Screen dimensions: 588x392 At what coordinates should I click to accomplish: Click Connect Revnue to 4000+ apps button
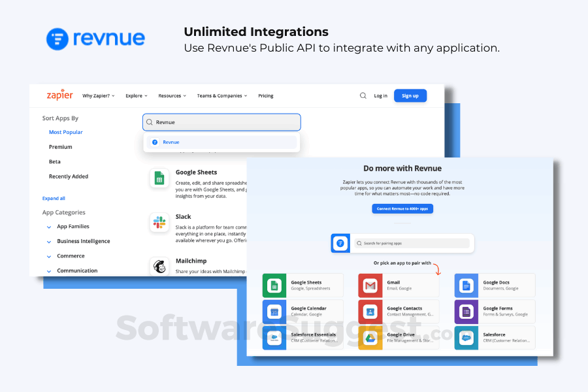[x=402, y=208]
